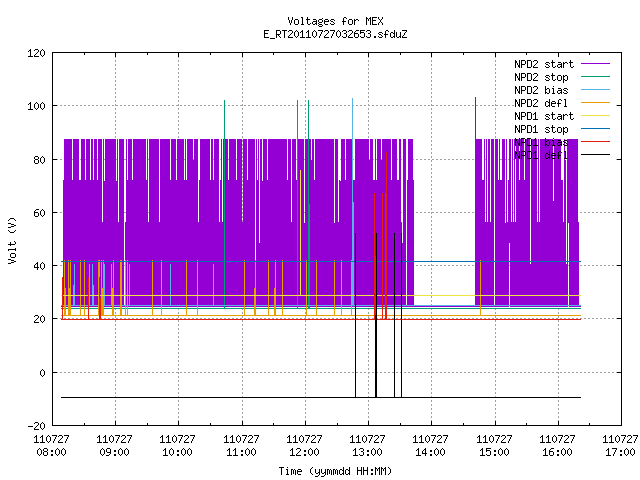Viewport: 640px width, 480px height.
Task: Click the x-axis tick label 08:00
Action: (x=51, y=452)
